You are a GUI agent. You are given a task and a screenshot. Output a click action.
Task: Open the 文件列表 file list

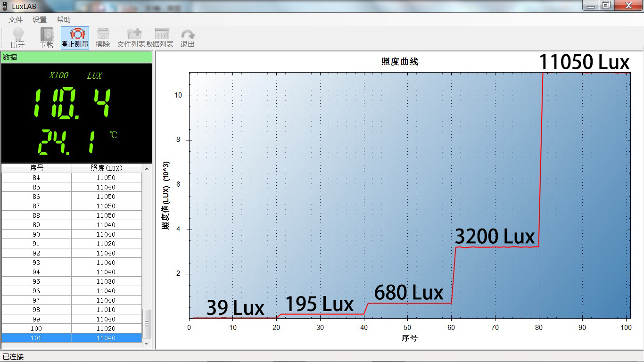[x=132, y=38]
